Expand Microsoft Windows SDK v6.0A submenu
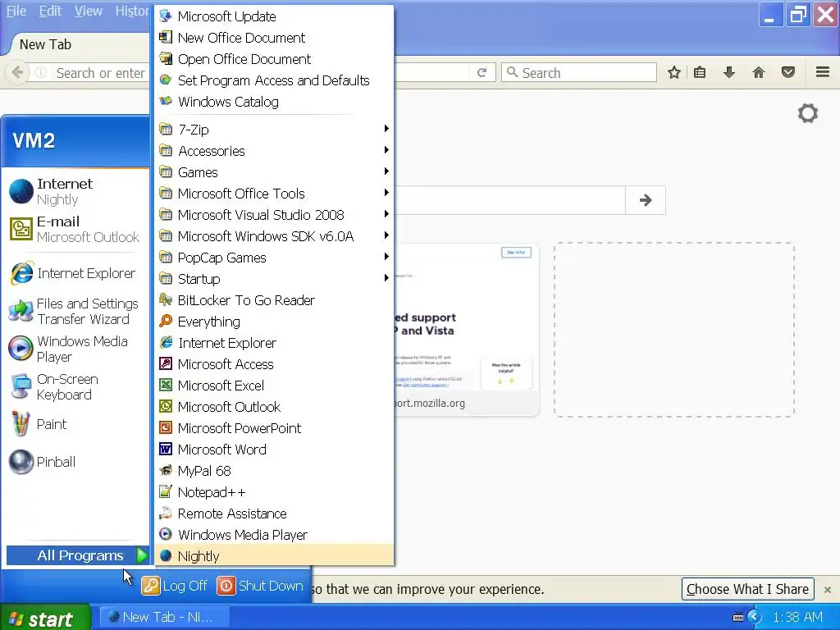The height and width of the screenshot is (630, 840). tap(274, 235)
